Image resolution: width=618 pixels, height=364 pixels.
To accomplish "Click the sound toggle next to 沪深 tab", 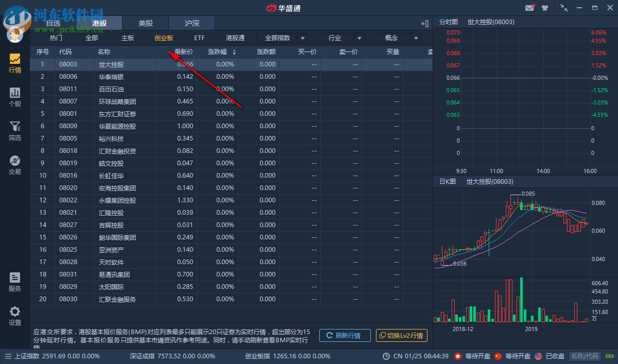I will (x=424, y=23).
